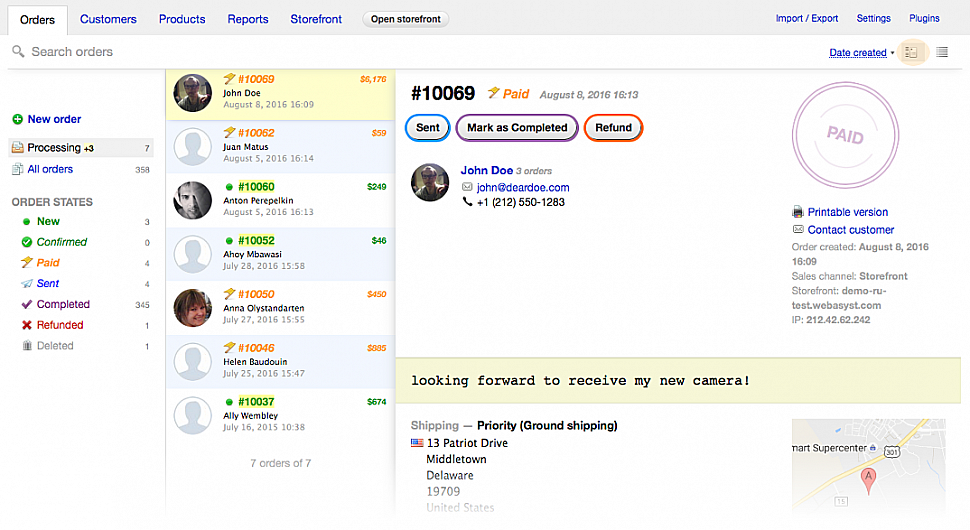Screen dimensions: 970x530
Task: Click the Deleted trash can icon
Action: tap(27, 346)
